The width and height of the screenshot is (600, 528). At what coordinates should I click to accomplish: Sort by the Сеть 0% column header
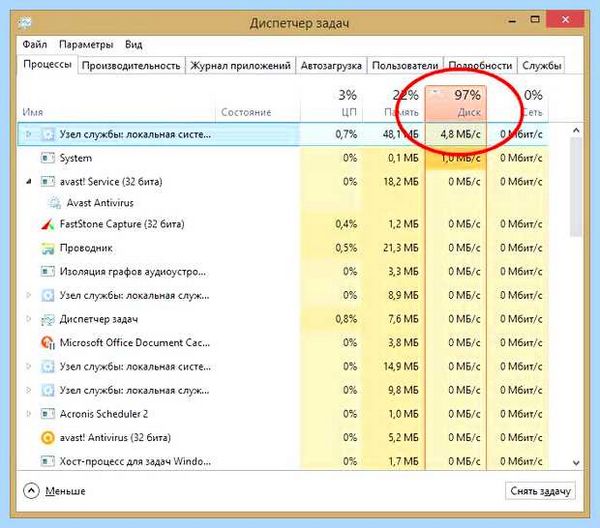click(x=517, y=103)
